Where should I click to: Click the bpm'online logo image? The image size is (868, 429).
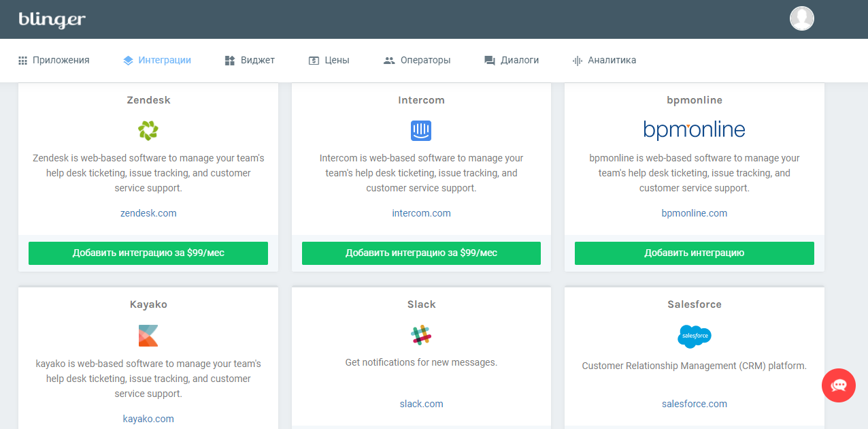695,129
